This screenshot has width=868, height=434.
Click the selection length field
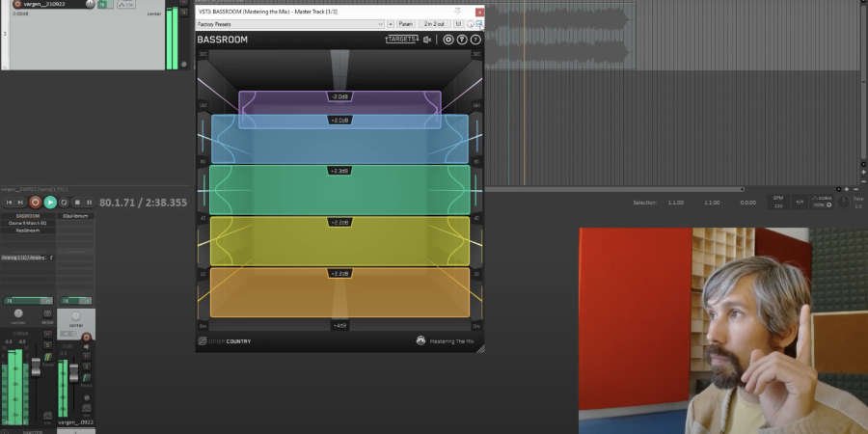[747, 203]
